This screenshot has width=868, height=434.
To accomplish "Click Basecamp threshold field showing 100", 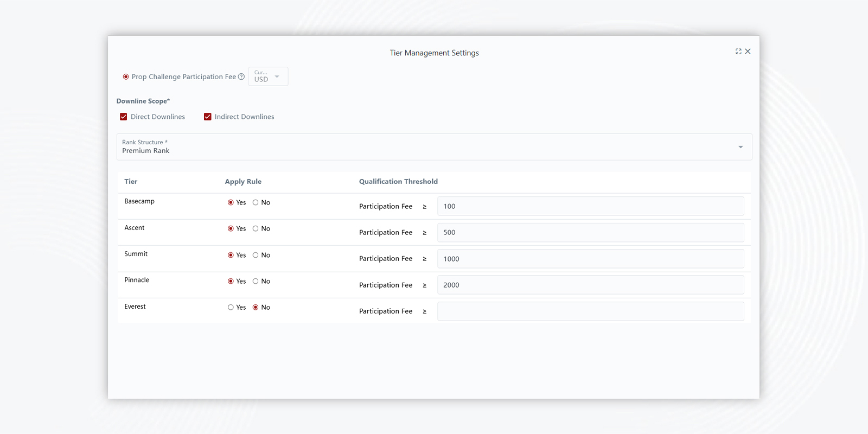I will pos(591,206).
